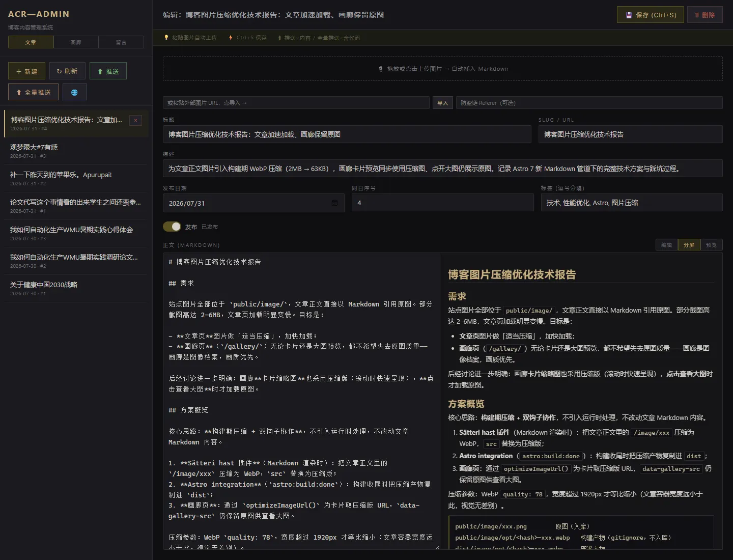Click the 新建 new article button
The height and width of the screenshot is (560, 733).
click(x=26, y=71)
